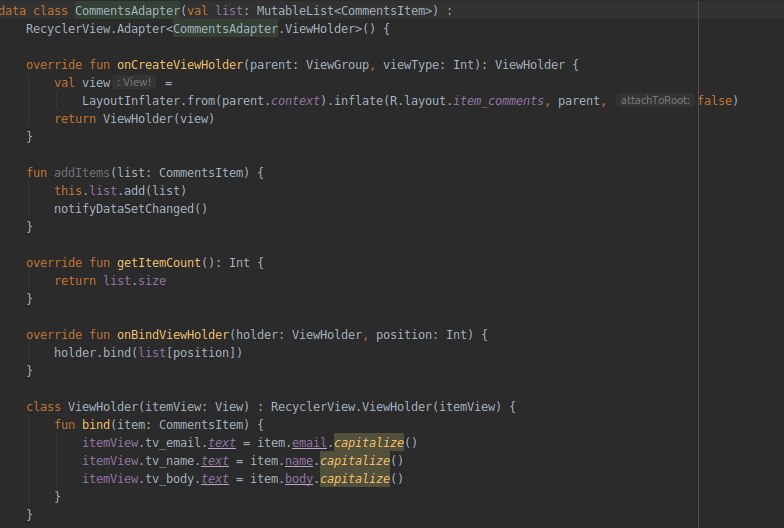Screen dimensions: 784x528
Task: Click the ': View!' inlay type hint
Action: 134,82
